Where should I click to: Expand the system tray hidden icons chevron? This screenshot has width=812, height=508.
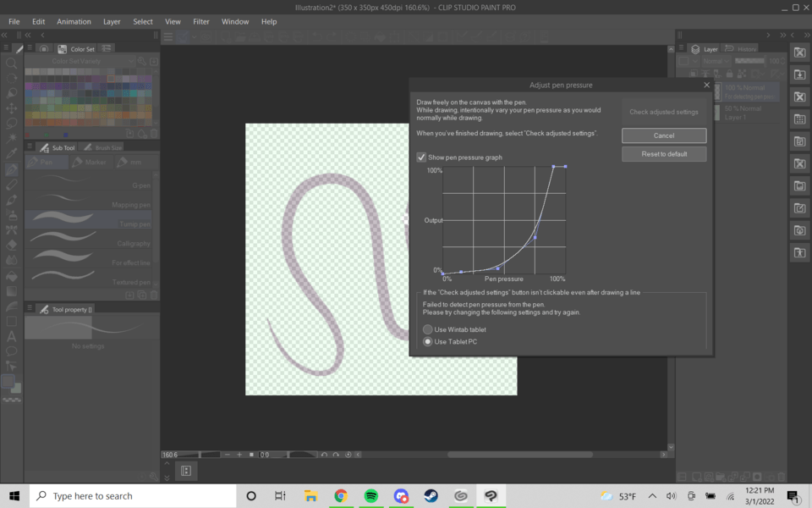[652, 496]
